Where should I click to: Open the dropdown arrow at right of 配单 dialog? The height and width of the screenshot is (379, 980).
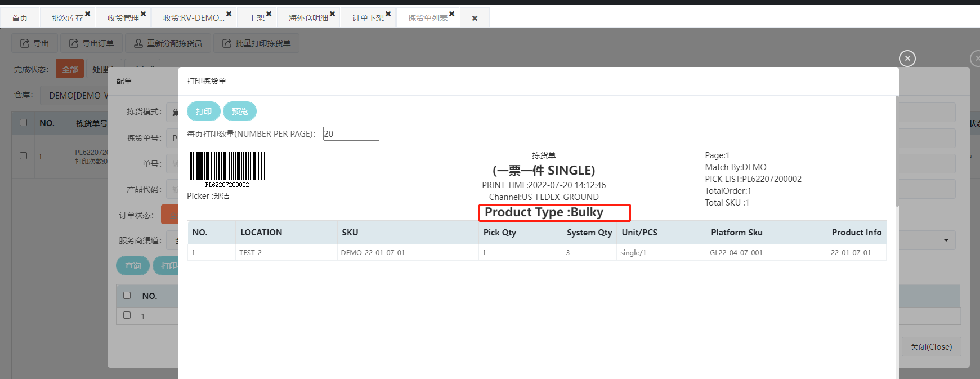click(946, 240)
